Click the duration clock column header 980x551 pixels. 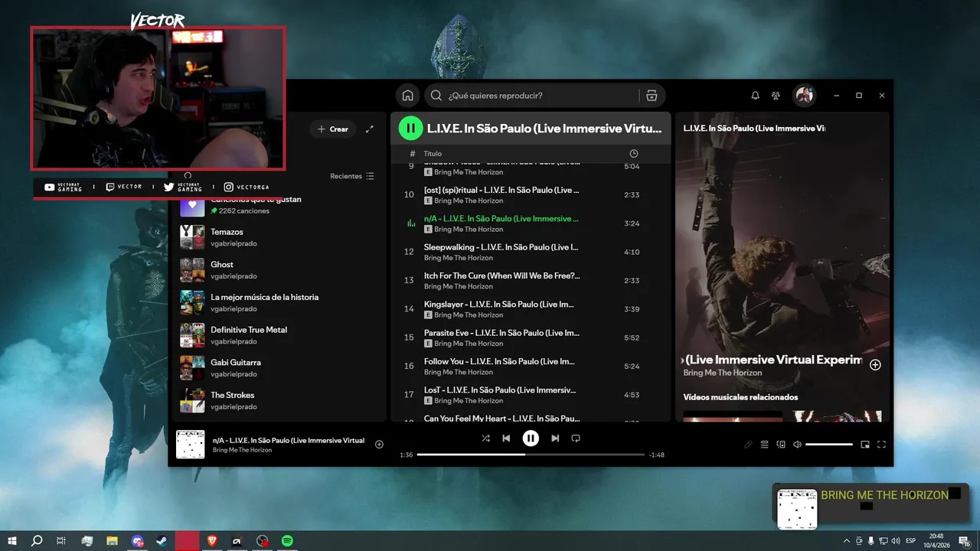[x=633, y=154]
